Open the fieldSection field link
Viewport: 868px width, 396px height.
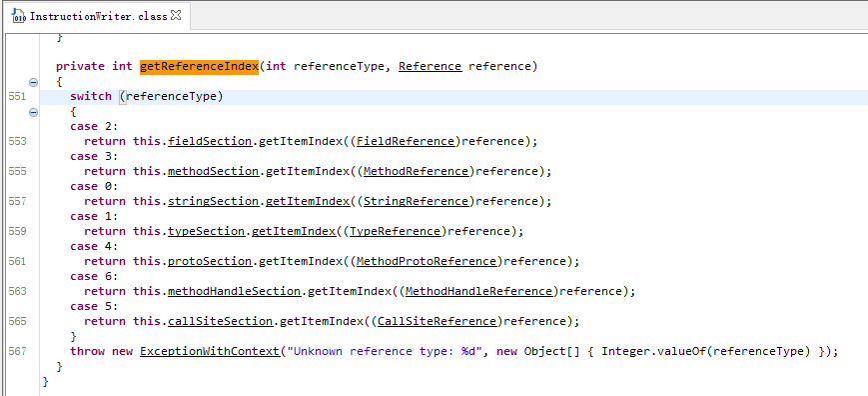point(210,141)
